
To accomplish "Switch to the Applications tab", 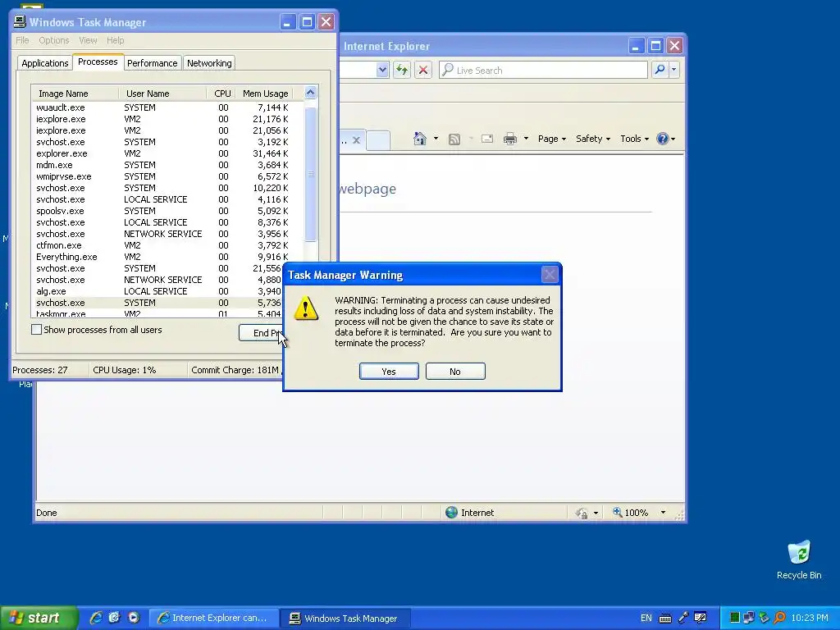I will pyautogui.click(x=45, y=63).
